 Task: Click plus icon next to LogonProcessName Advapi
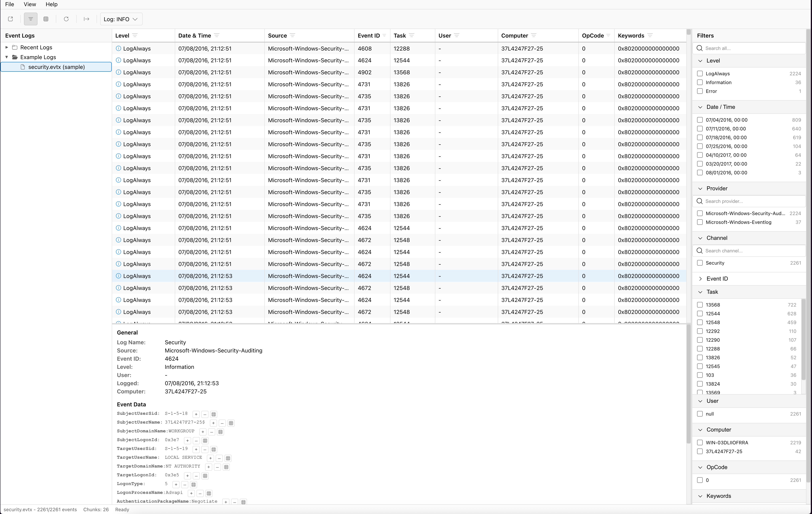tap(191, 493)
